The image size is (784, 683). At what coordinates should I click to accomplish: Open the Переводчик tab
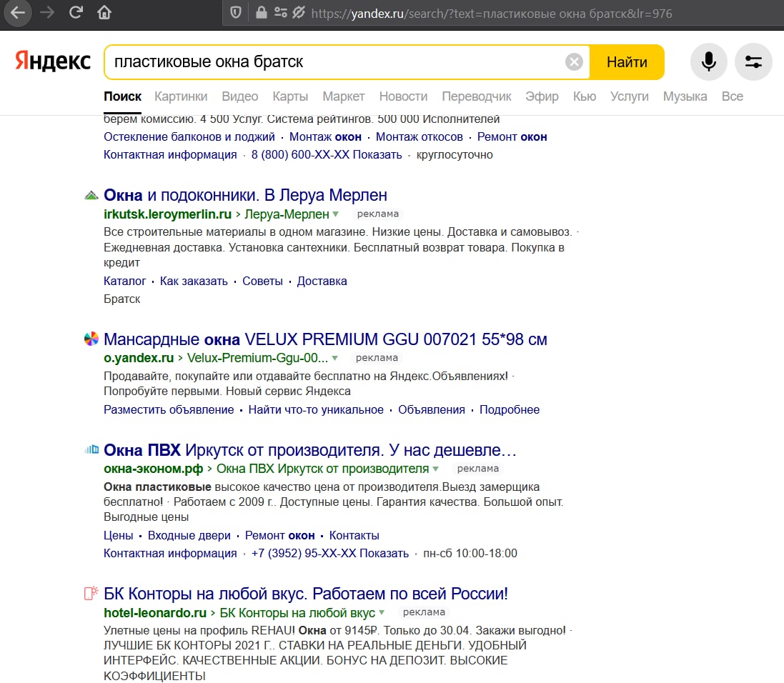(x=477, y=96)
